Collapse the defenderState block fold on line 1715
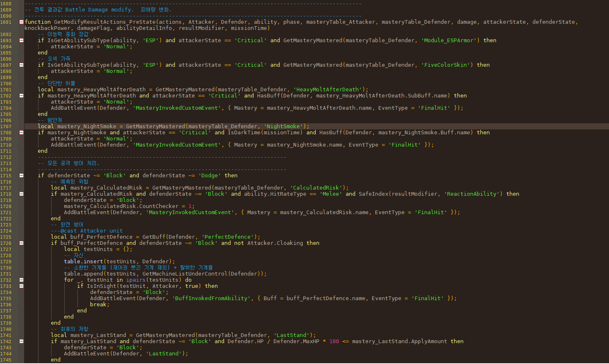 click(x=21, y=176)
